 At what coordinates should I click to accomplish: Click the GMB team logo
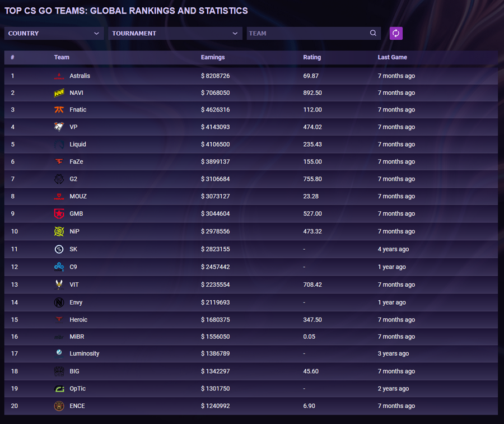tap(59, 214)
